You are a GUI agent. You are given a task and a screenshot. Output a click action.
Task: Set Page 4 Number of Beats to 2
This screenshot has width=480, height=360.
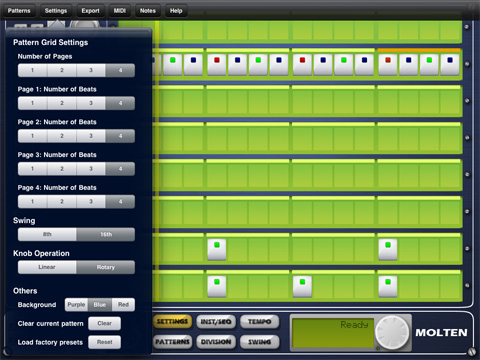click(x=62, y=202)
